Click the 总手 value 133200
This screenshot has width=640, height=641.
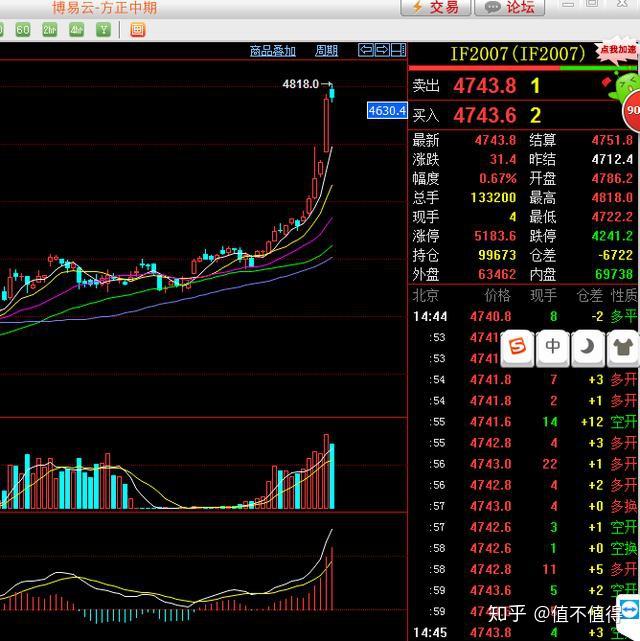493,197
